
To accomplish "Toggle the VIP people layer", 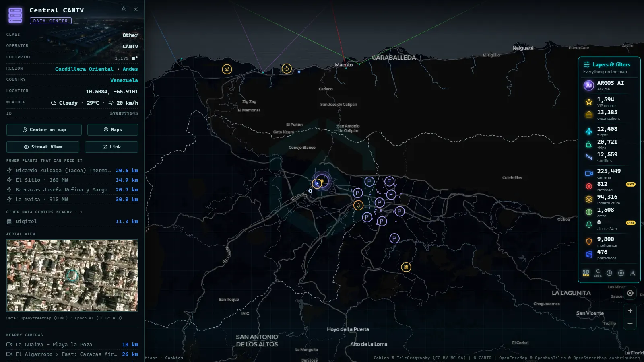I will 609,102.
